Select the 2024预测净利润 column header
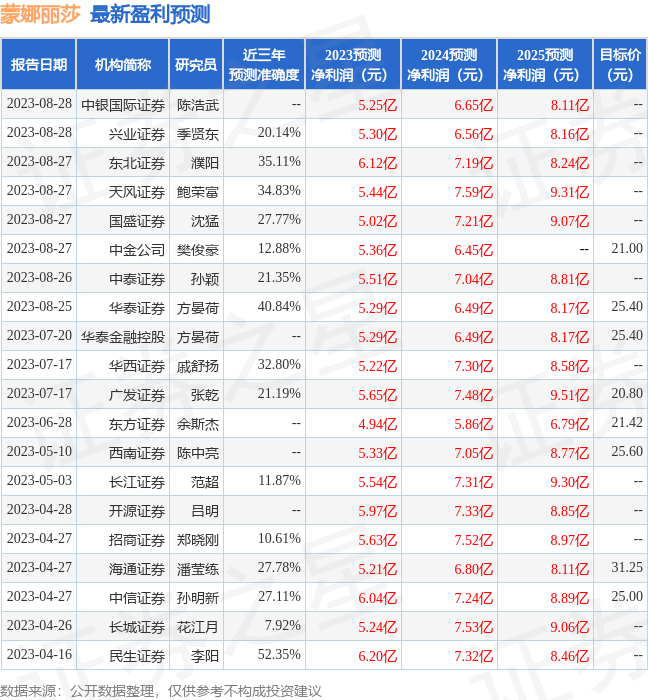Image resolution: width=648 pixels, height=700 pixels. coord(449,65)
